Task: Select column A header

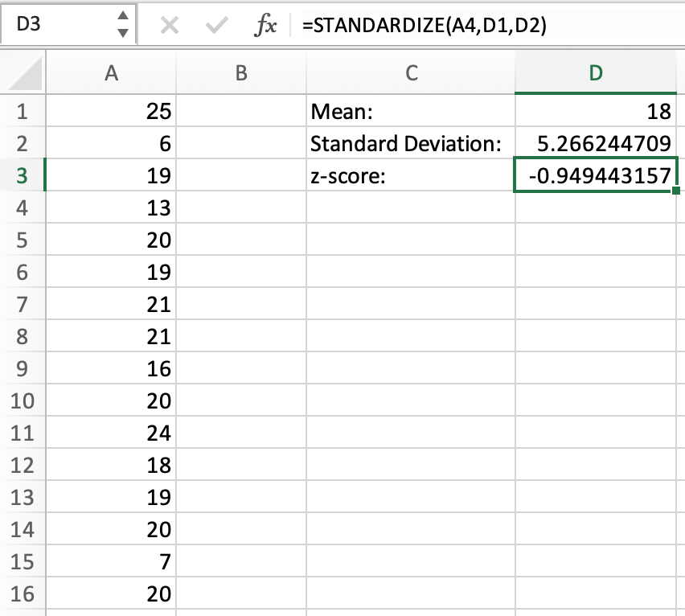Action: (x=112, y=73)
